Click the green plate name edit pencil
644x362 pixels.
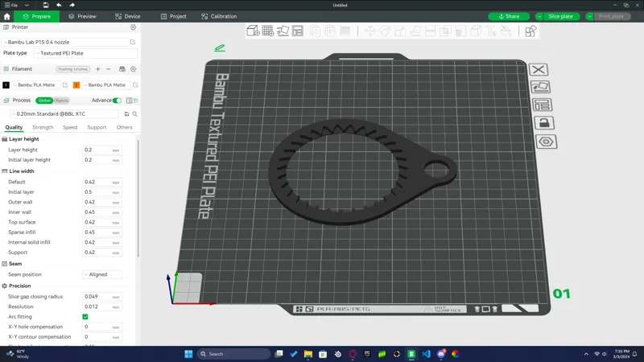point(220,47)
